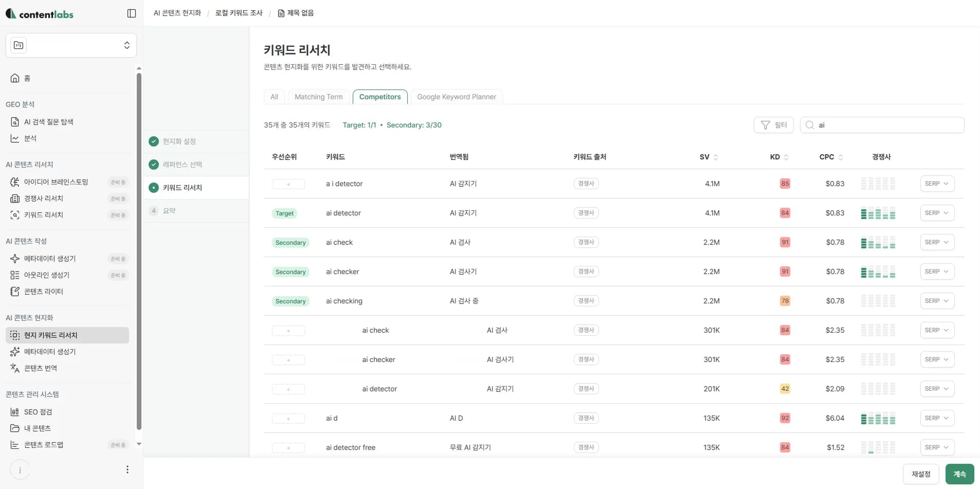Open 콘텐츠 라이터 in sidebar
This screenshot has height=489, width=980.
coord(15,292)
